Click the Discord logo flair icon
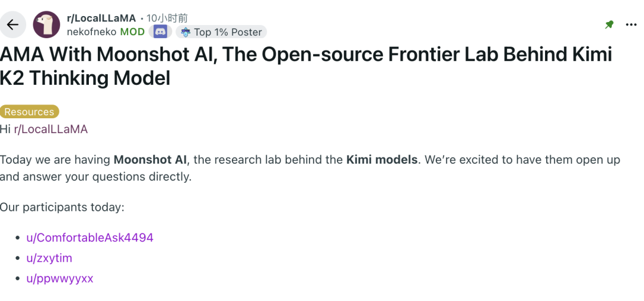The image size is (644, 301). 160,32
